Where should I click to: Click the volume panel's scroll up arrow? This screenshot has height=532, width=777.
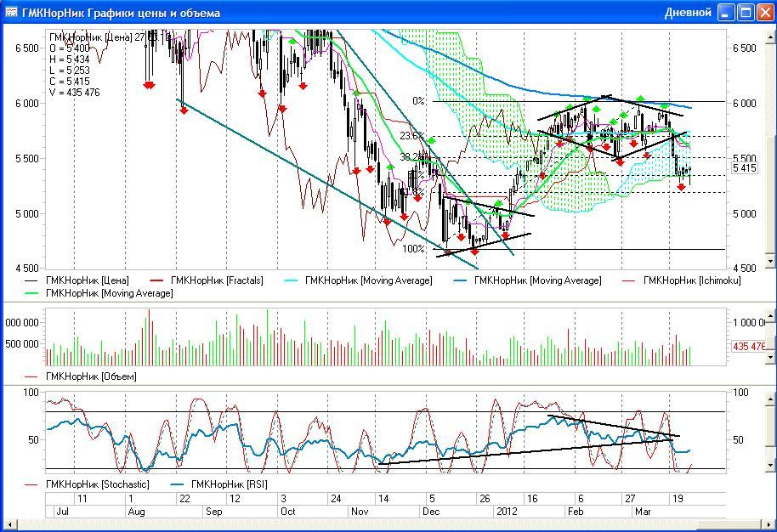pos(770,315)
